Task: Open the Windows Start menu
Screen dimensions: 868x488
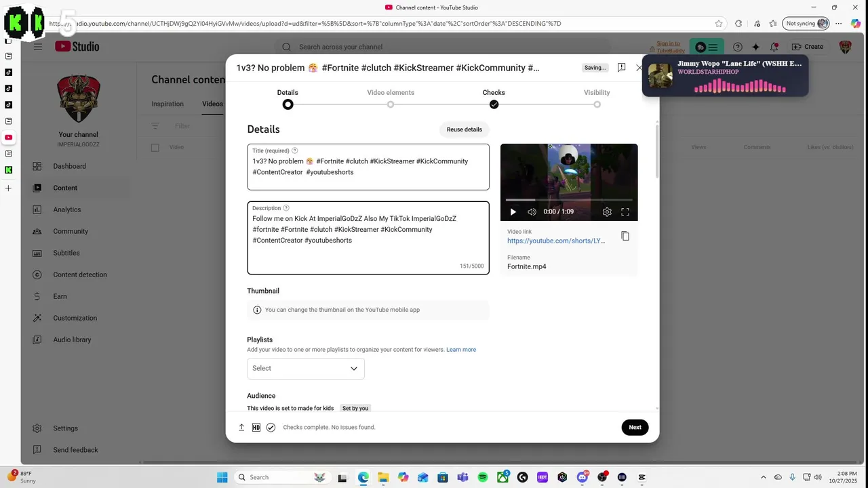Action: 222,477
